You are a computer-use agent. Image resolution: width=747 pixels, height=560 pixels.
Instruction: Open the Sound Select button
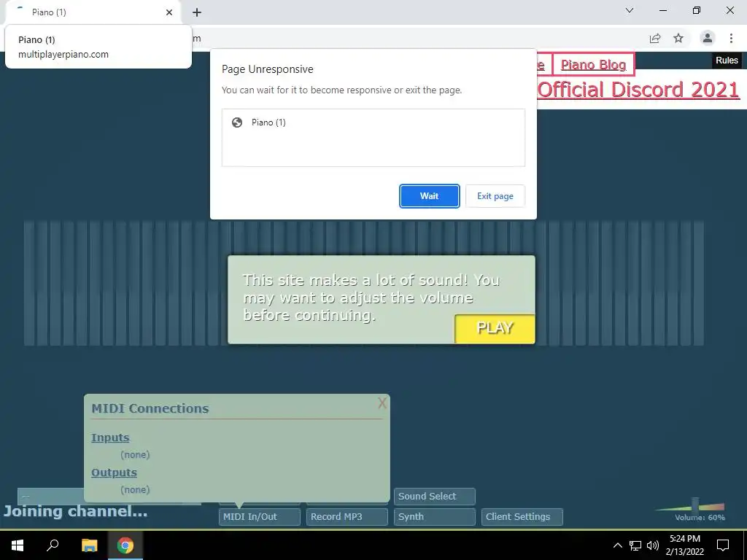coord(435,496)
